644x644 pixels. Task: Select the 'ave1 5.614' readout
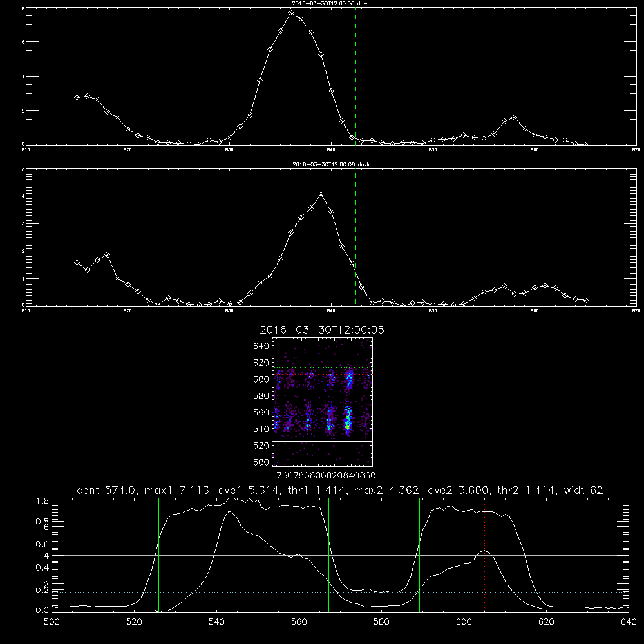(x=249, y=490)
